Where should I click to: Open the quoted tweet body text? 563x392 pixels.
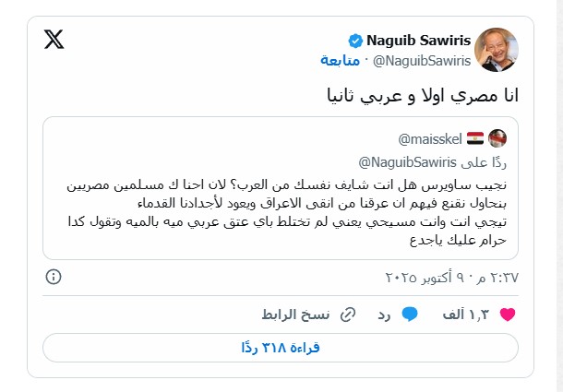point(286,212)
